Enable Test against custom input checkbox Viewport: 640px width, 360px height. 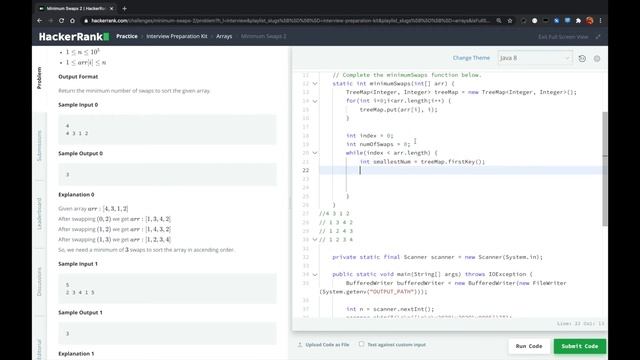(x=361, y=344)
